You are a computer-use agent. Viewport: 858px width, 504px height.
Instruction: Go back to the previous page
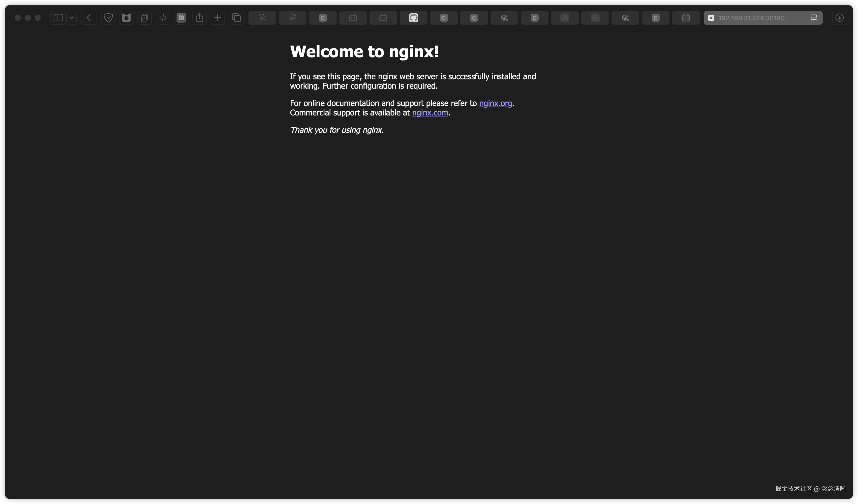(x=89, y=18)
